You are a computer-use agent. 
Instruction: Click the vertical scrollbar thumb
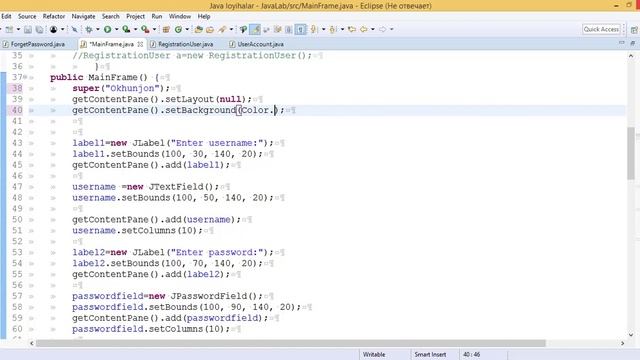point(631,153)
